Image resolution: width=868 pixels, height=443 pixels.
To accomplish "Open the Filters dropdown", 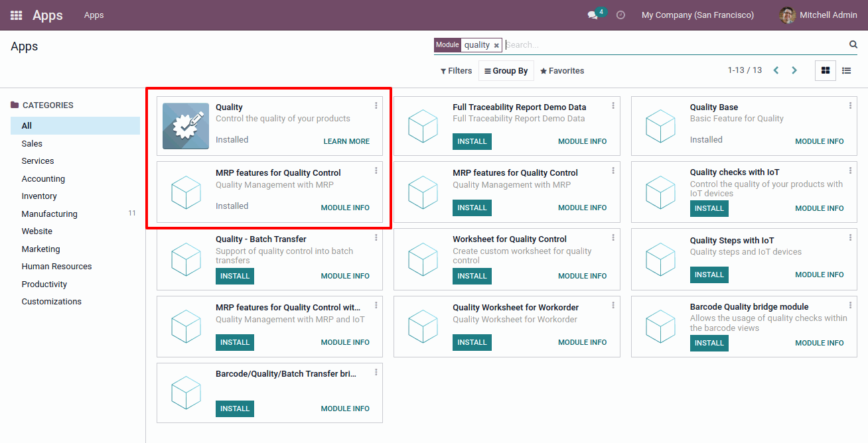I will pyautogui.click(x=457, y=71).
